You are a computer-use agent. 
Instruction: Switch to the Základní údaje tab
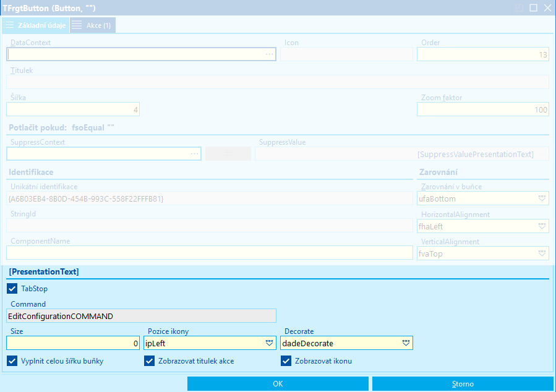[35, 25]
